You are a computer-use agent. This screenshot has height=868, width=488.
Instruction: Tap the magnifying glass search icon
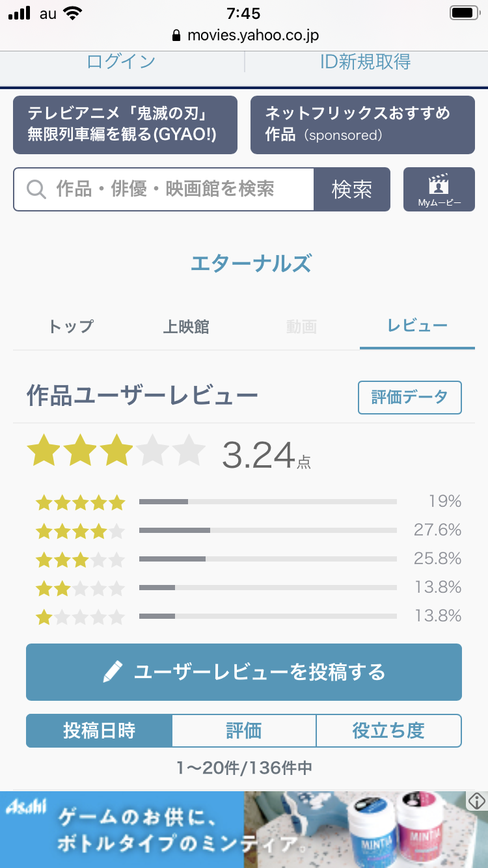point(36,189)
